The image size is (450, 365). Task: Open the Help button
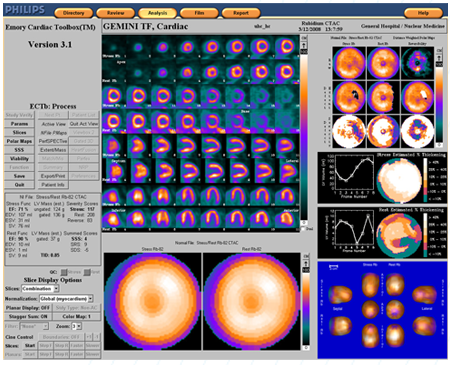click(x=423, y=13)
